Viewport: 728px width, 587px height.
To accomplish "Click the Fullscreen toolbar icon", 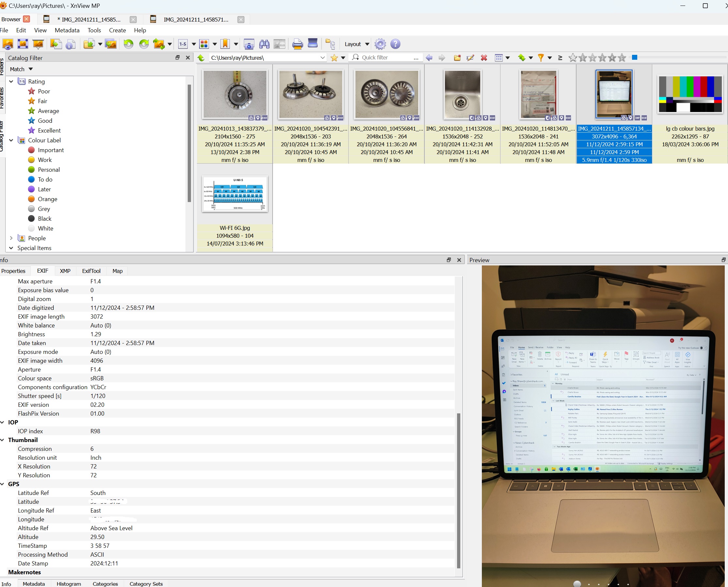I will click(x=23, y=44).
